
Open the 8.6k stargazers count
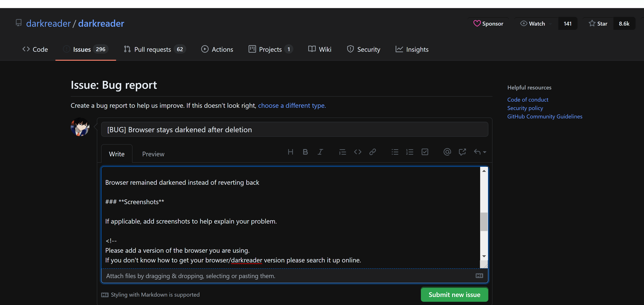coord(624,24)
